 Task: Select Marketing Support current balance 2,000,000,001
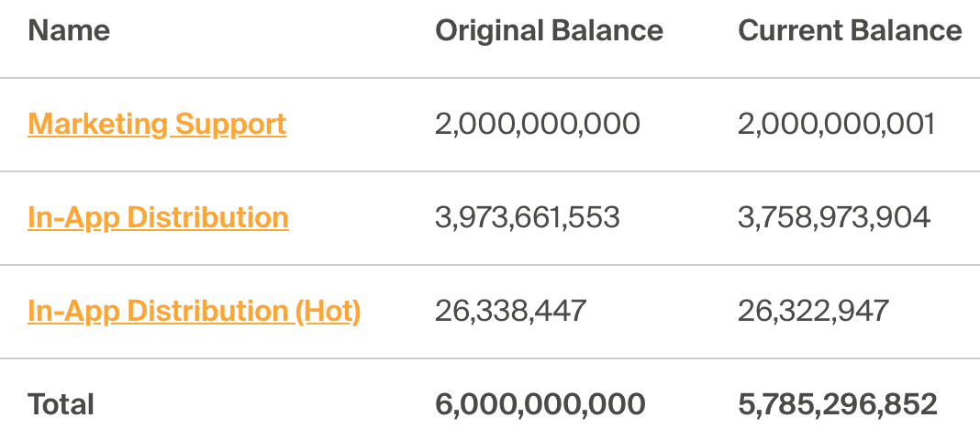(836, 124)
